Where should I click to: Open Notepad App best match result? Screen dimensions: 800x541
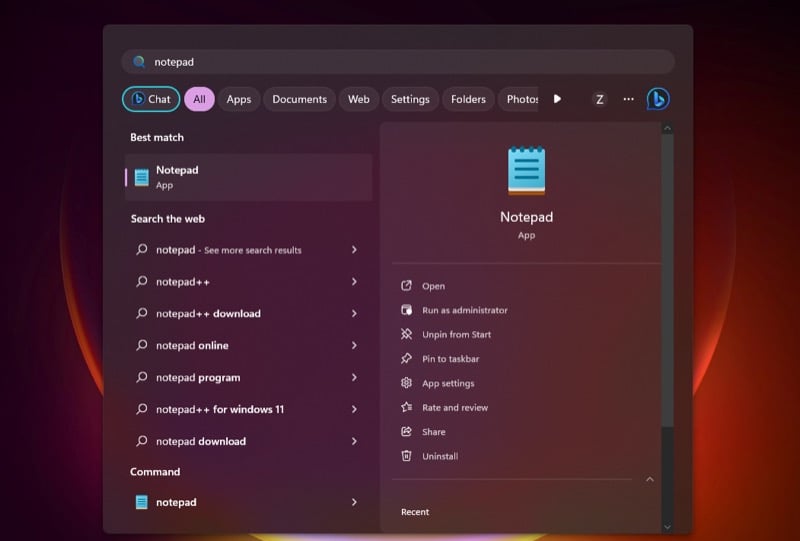(x=249, y=177)
